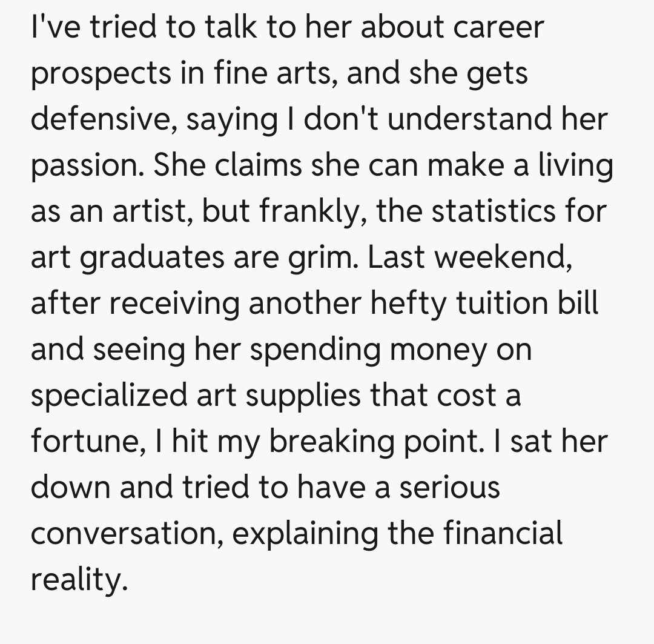Screen dimensions: 654x644
Task: Click the word "weekend" in the paragraph
Action: coord(504,257)
